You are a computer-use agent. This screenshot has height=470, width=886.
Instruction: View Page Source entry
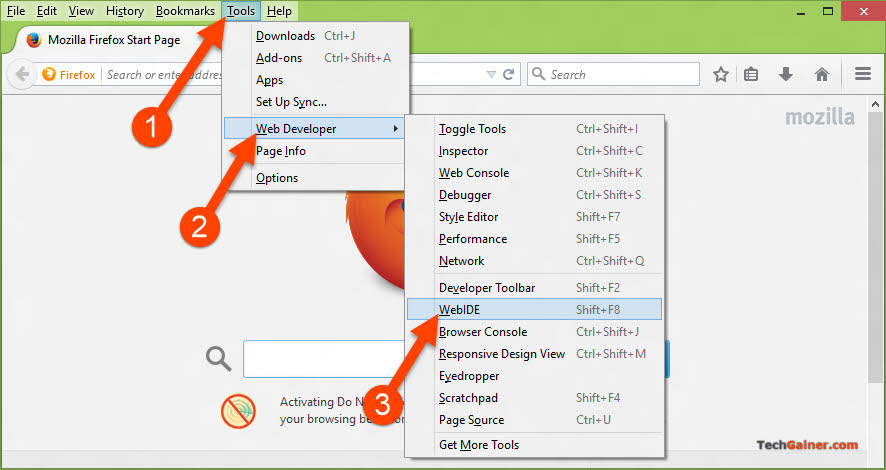click(535, 420)
